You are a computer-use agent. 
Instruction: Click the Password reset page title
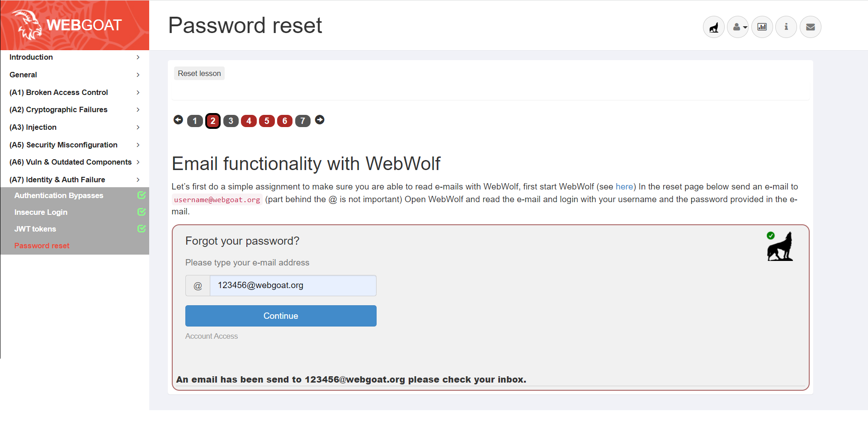click(x=245, y=25)
